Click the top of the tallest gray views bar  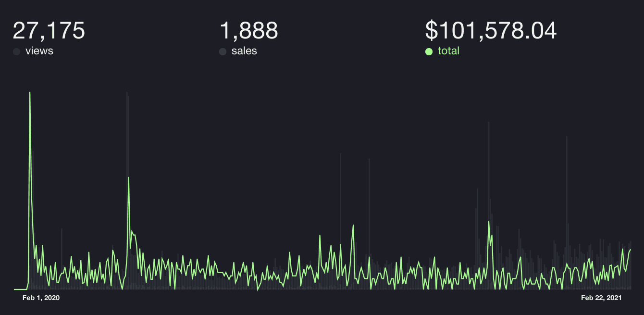[127, 93]
